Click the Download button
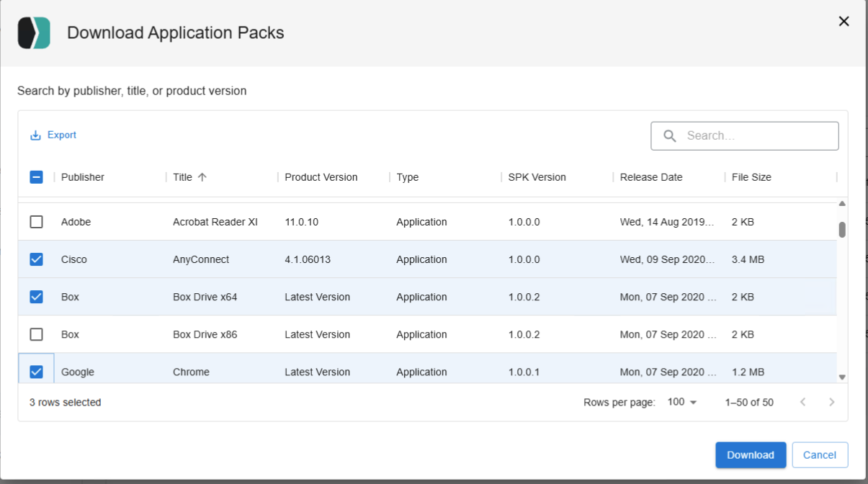This screenshot has width=868, height=484. pos(750,454)
